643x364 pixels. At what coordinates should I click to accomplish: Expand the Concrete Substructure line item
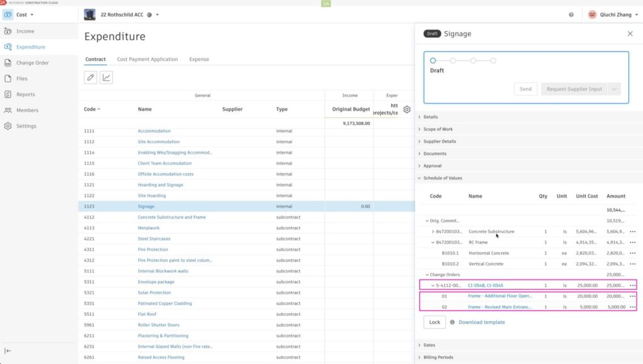(x=433, y=232)
